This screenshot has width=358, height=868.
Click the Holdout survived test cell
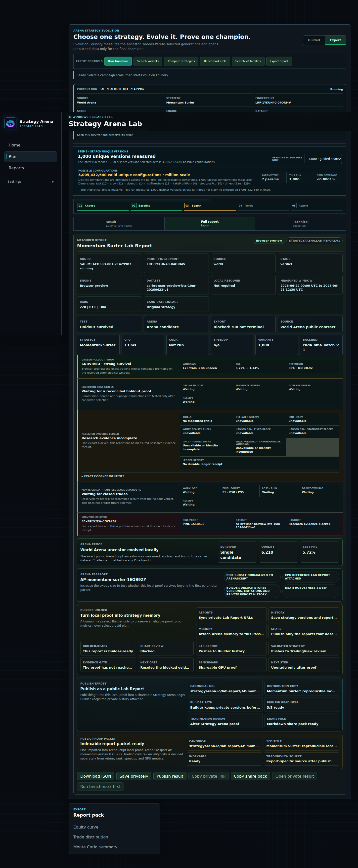click(x=109, y=324)
